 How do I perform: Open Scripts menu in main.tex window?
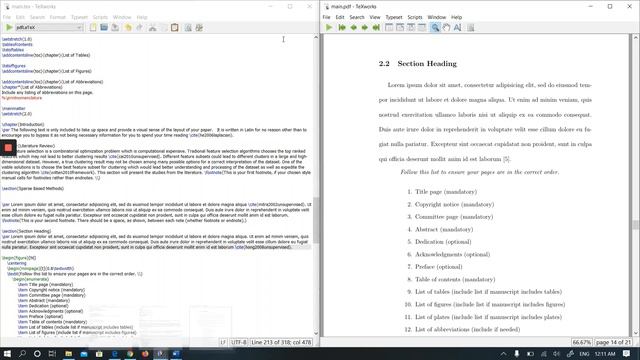pyautogui.click(x=100, y=17)
